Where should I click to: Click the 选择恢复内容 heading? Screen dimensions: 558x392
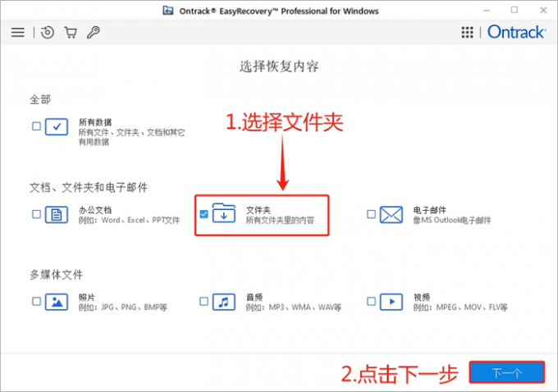point(279,66)
